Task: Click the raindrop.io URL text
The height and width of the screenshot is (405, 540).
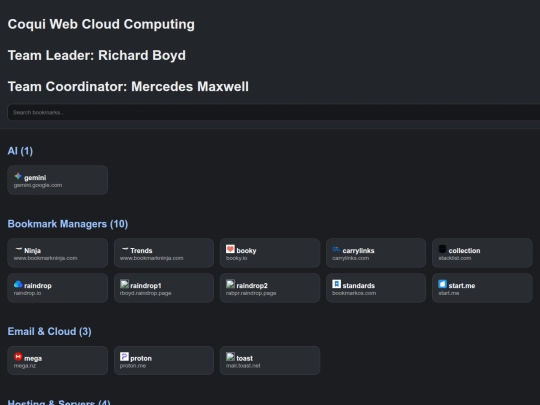Action: click(28, 293)
